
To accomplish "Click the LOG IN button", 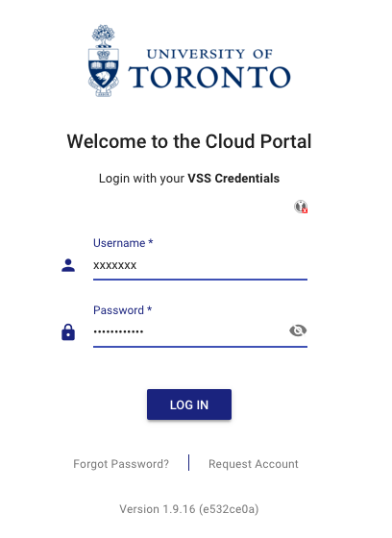I will click(x=189, y=404).
